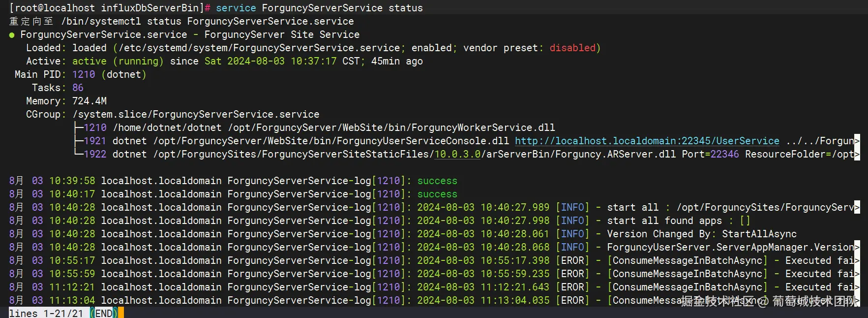Click the red "disabled" vendor preset text
The width and height of the screenshot is (868, 318).
(572, 48)
